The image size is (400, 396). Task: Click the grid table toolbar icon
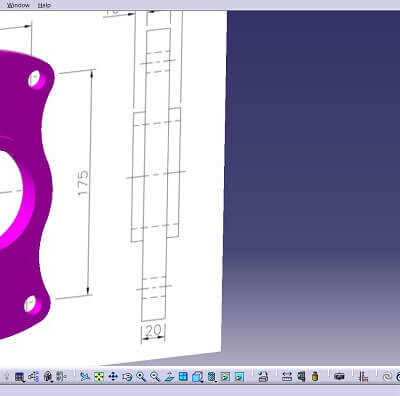coord(20,377)
